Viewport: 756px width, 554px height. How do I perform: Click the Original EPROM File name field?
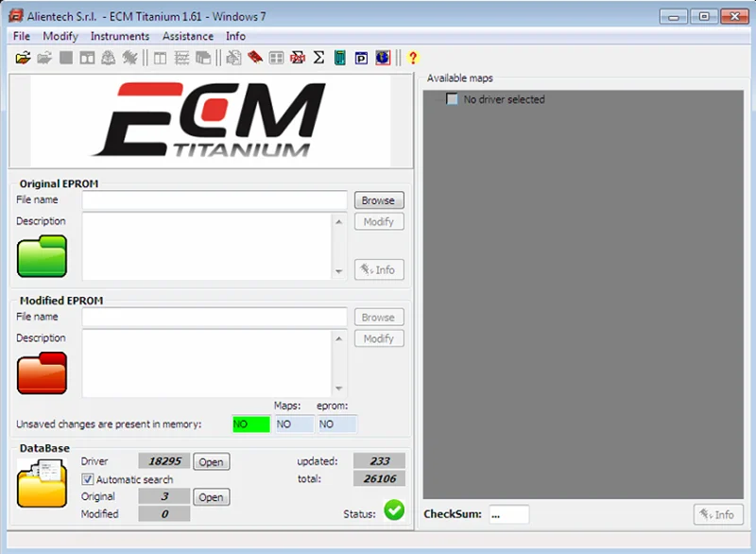coord(215,200)
